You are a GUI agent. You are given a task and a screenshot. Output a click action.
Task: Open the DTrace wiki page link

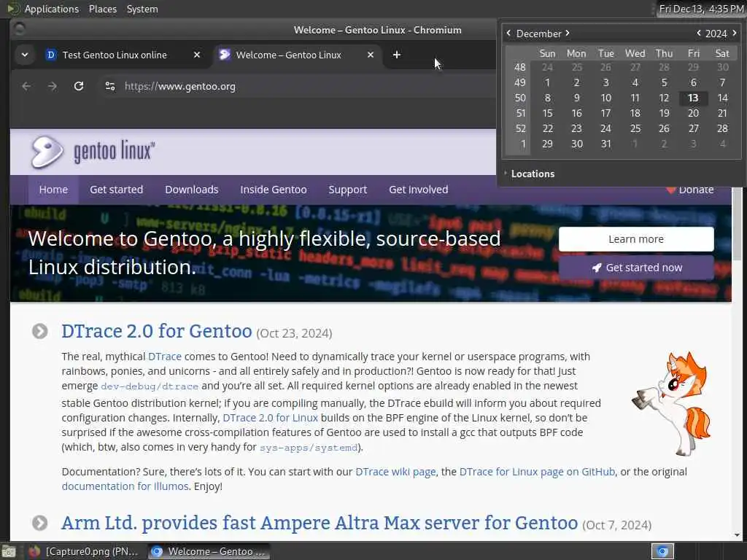[x=395, y=472]
